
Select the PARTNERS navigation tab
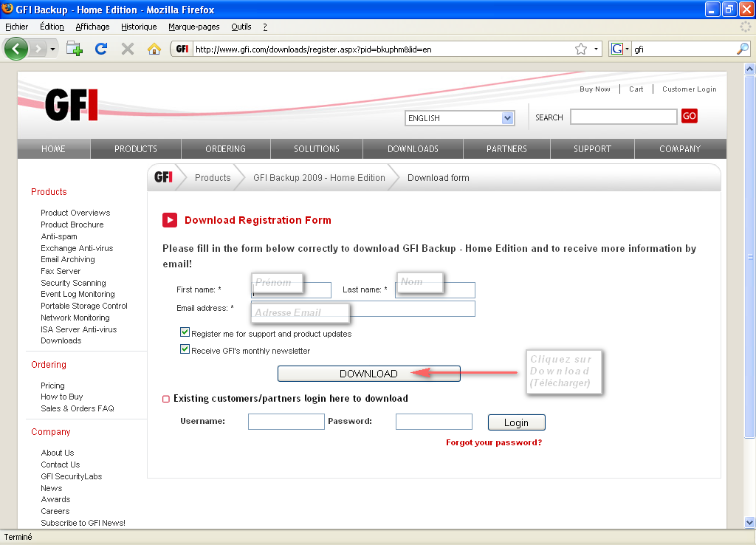(506, 149)
